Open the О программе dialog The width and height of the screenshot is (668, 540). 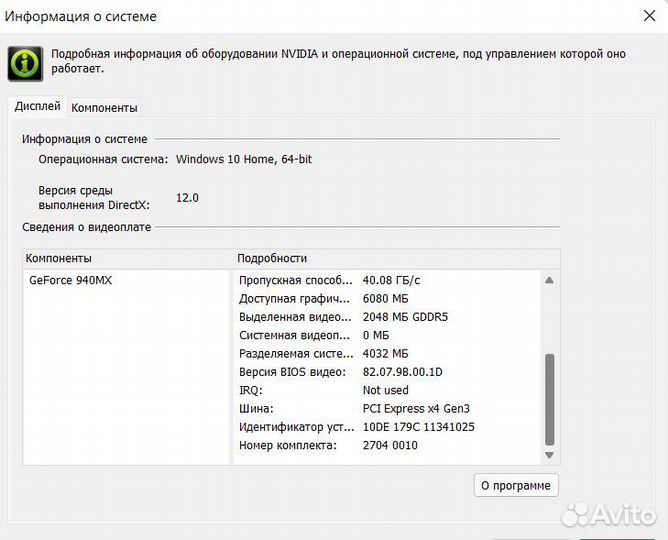click(x=516, y=485)
